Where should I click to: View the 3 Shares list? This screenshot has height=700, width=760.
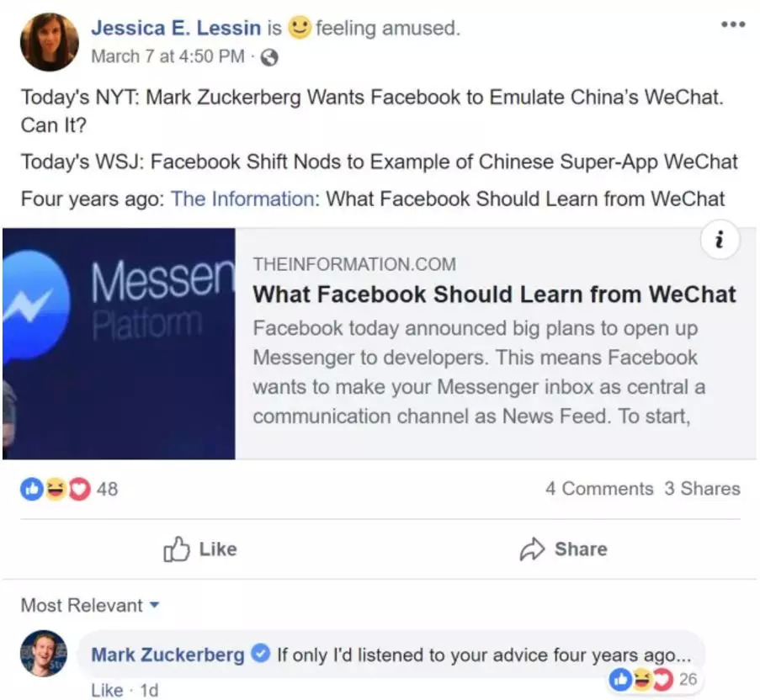click(x=702, y=489)
